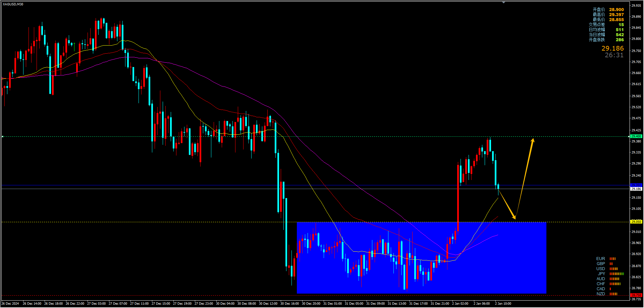644x308 pixels.
Task: Click the yellow 29.050 price level tag
Action: (x=636, y=222)
